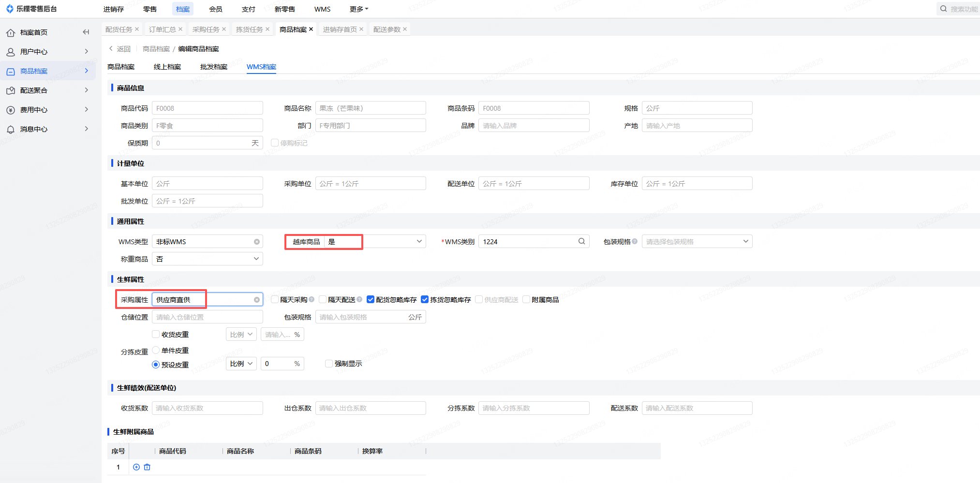Click the 消息中心 bell icon
The width and height of the screenshot is (980, 483).
click(11, 130)
